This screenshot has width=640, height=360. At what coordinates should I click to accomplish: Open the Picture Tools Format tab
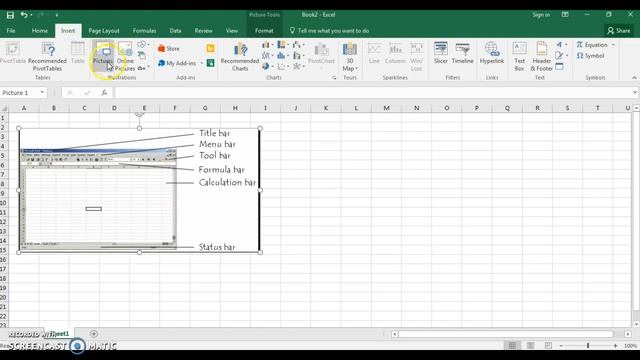pyautogui.click(x=264, y=31)
